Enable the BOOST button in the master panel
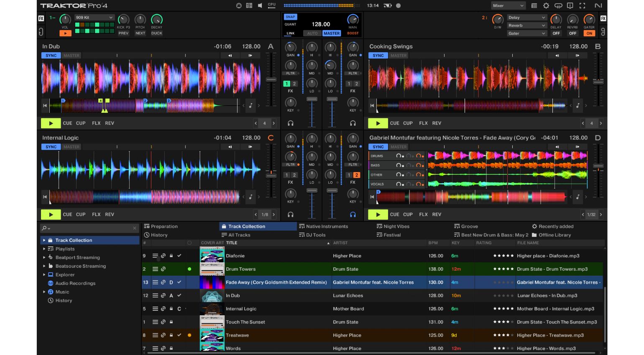Viewport: 644px width, 355px height. (x=353, y=33)
